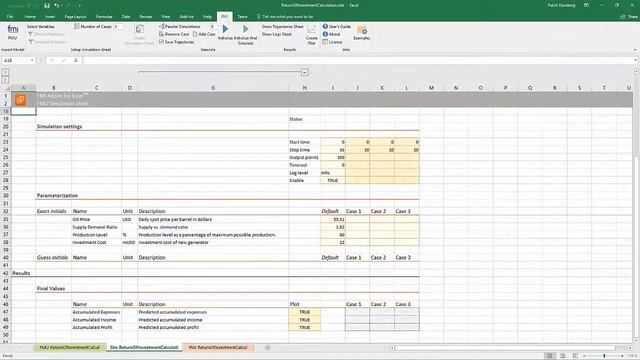Click the insert function fx icon
The height and width of the screenshot is (360, 640).
76,60
